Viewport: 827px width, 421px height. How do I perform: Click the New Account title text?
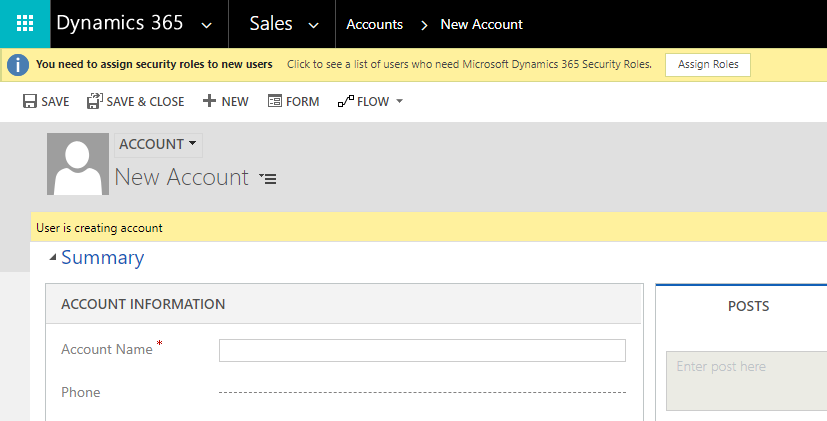point(181,177)
